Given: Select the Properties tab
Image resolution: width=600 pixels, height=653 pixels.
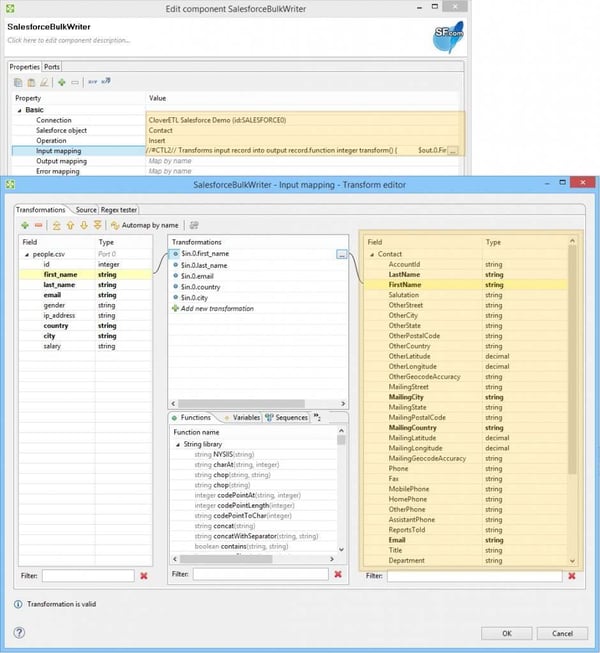Looking at the screenshot, I should pos(25,67).
